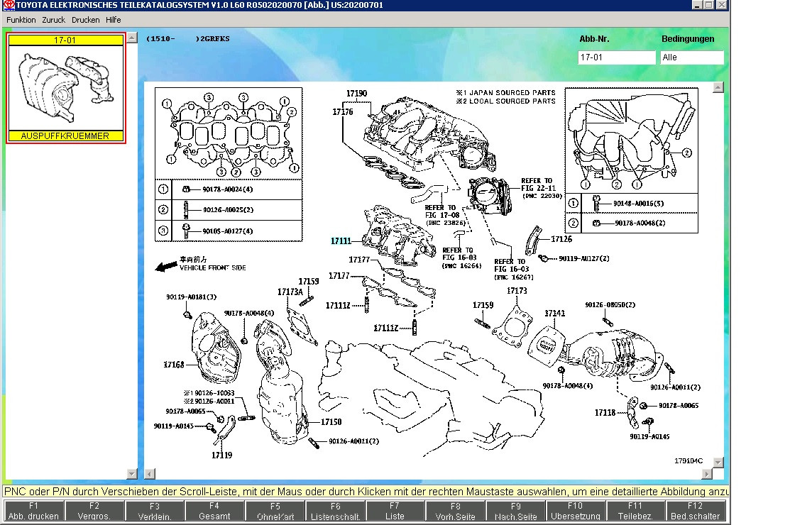812x525 pixels.
Task: Select highlighted part number 17111 in diagram
Action: [341, 241]
